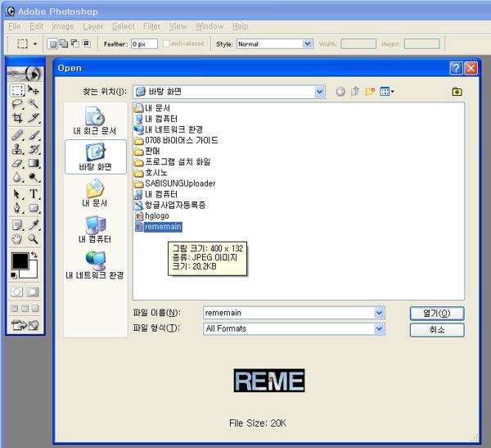Click the 열기(O) open button

pos(437,313)
